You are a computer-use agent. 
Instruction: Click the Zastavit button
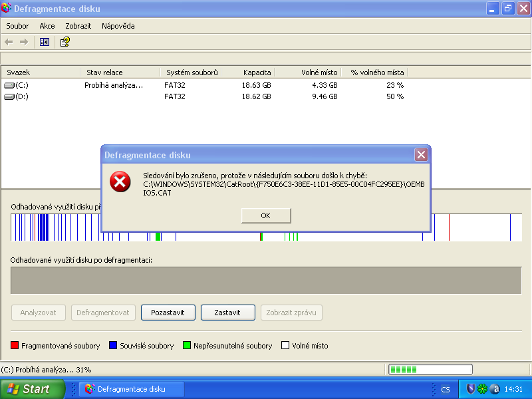(228, 313)
